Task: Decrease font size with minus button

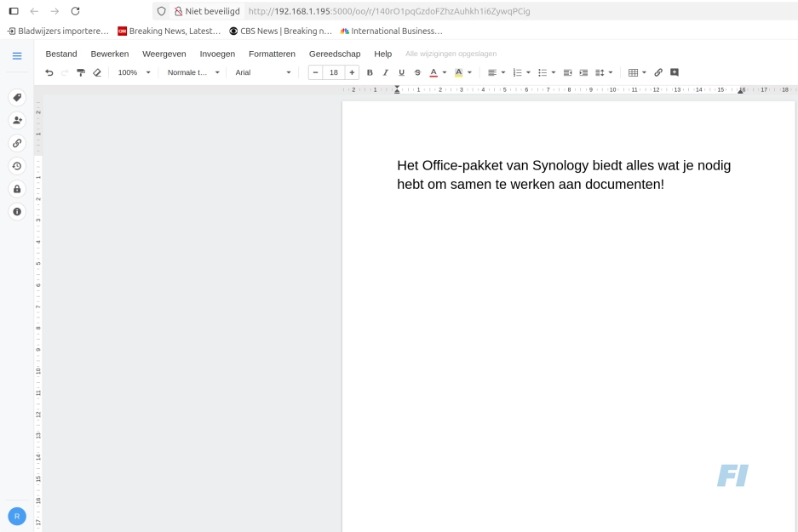Action: [315, 72]
